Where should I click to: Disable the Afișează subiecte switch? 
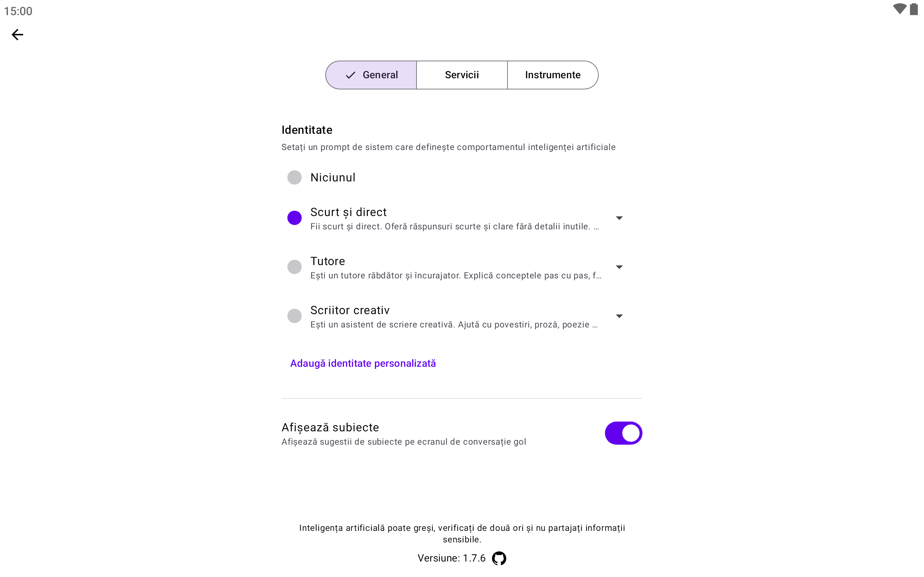(623, 433)
